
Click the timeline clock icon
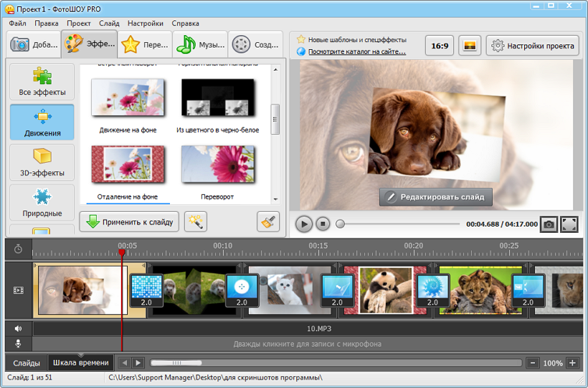[x=18, y=249]
